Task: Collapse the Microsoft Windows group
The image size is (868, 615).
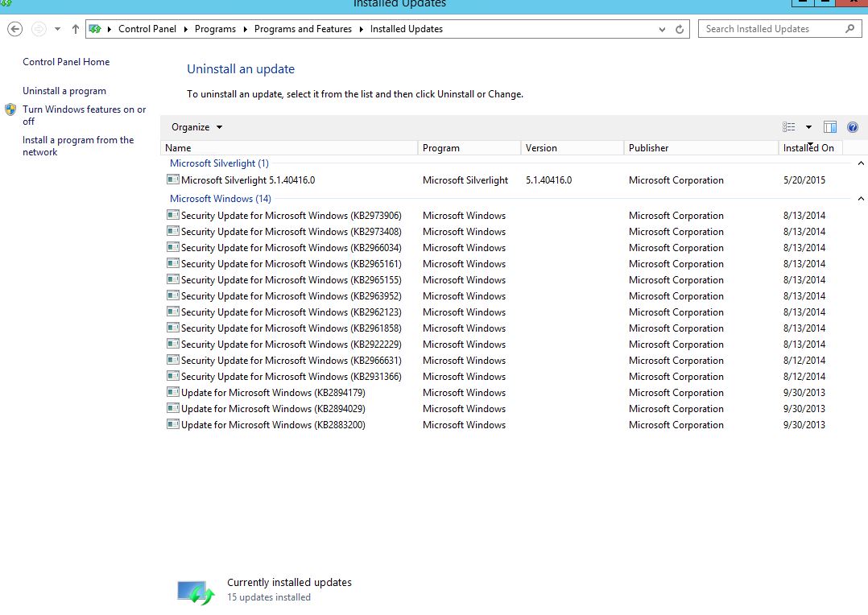Action: [861, 199]
